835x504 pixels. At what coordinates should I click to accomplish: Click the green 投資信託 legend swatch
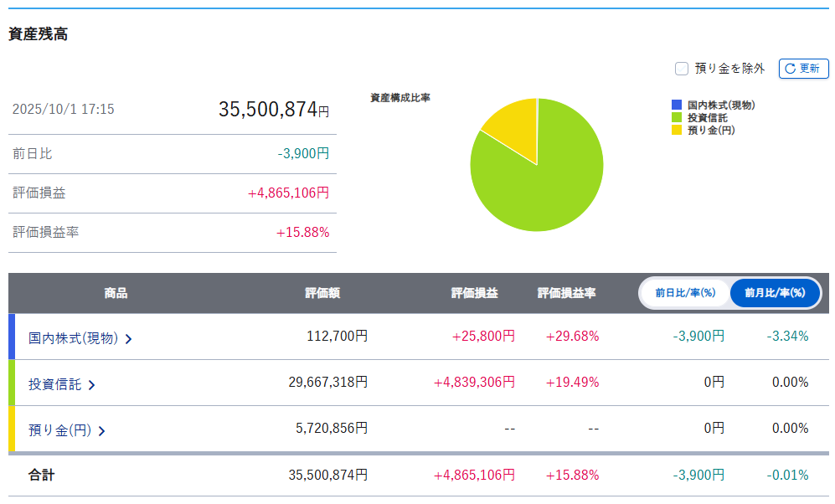(677, 118)
